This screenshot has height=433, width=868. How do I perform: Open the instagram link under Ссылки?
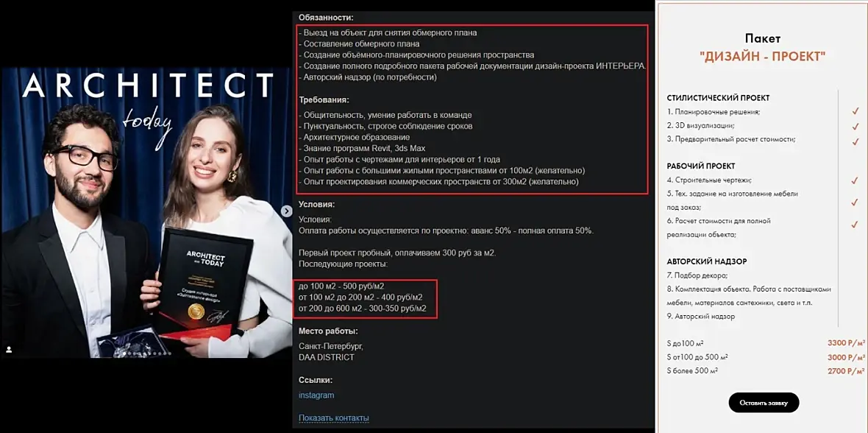pyautogui.click(x=316, y=395)
